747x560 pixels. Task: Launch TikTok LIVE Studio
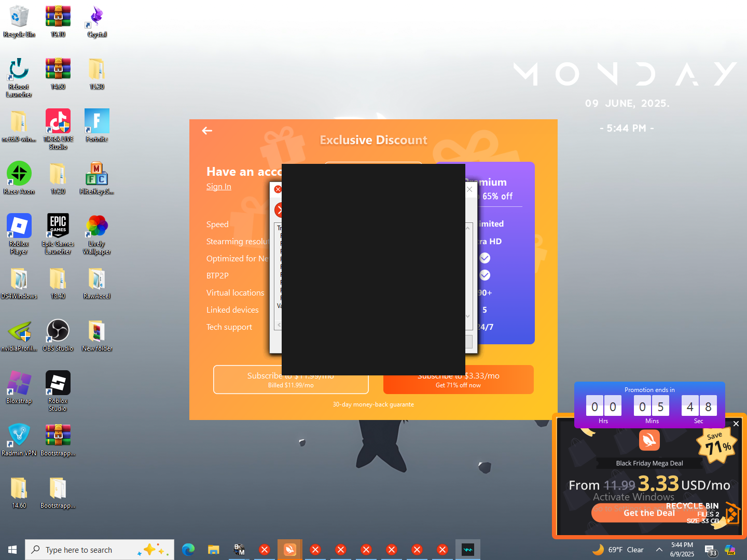click(x=58, y=130)
